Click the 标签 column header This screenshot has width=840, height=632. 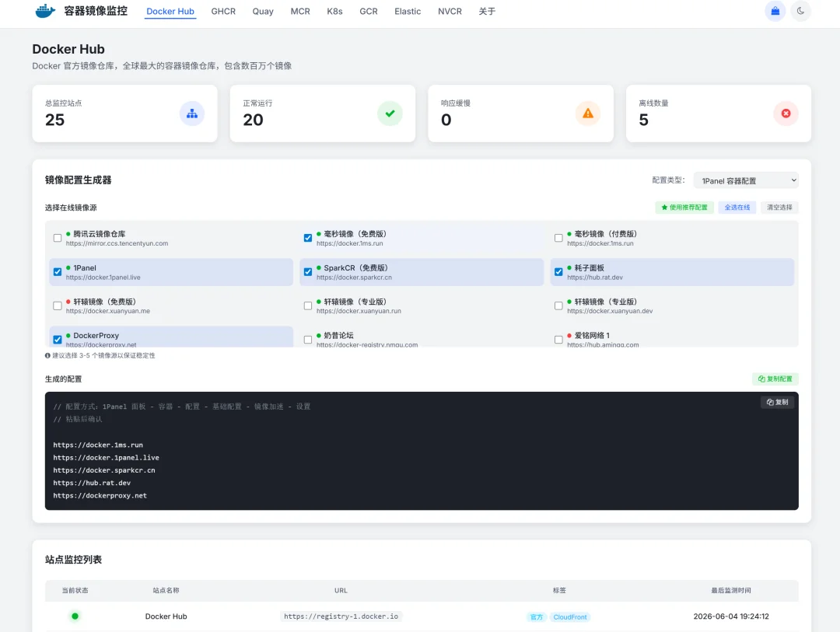559,590
